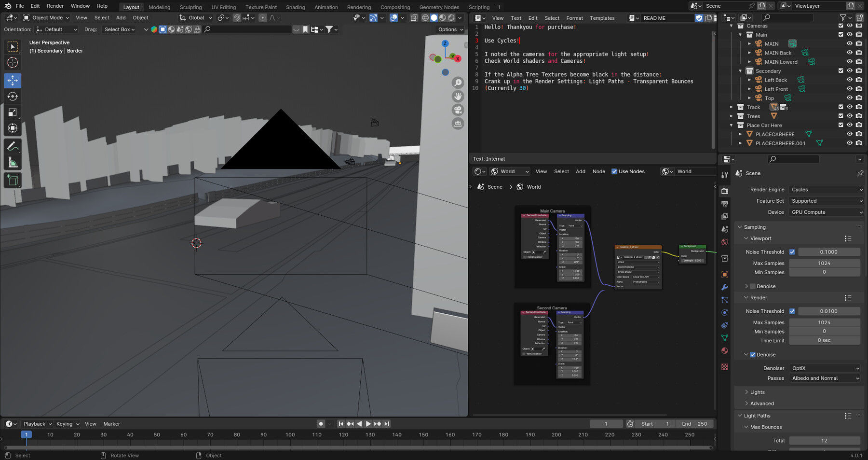Toggle Render Noise Threshold checkbox

pos(792,311)
